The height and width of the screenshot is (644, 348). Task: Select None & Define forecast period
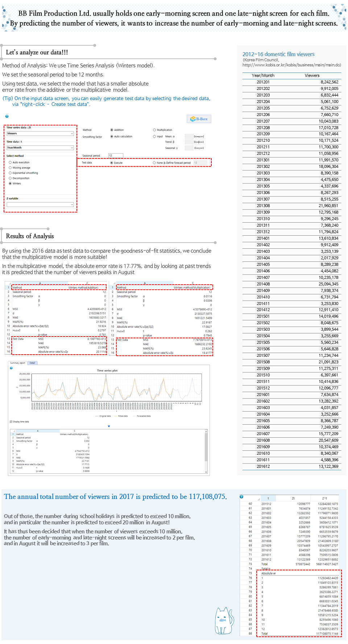(x=154, y=163)
